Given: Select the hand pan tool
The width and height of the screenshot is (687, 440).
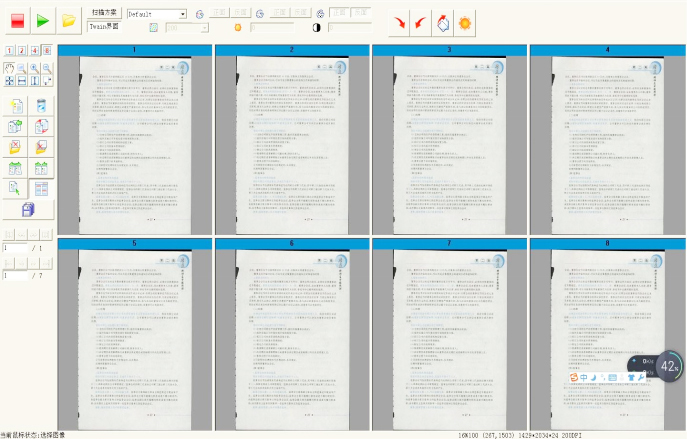Looking at the screenshot, I should coord(10,68).
